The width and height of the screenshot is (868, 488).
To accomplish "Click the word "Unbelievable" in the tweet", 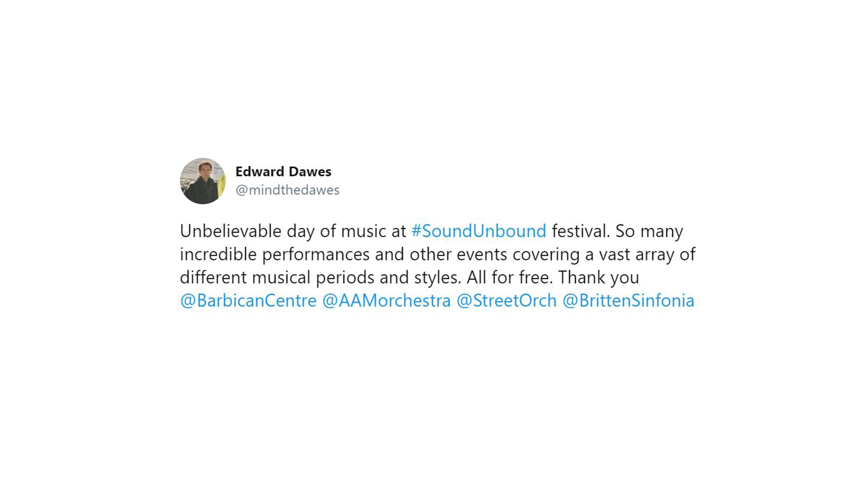I will 231,231.
